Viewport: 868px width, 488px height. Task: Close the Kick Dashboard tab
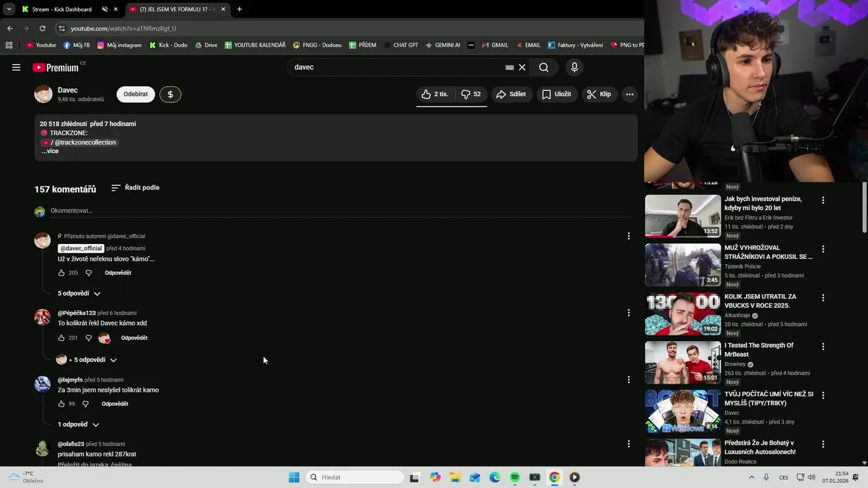click(x=116, y=9)
